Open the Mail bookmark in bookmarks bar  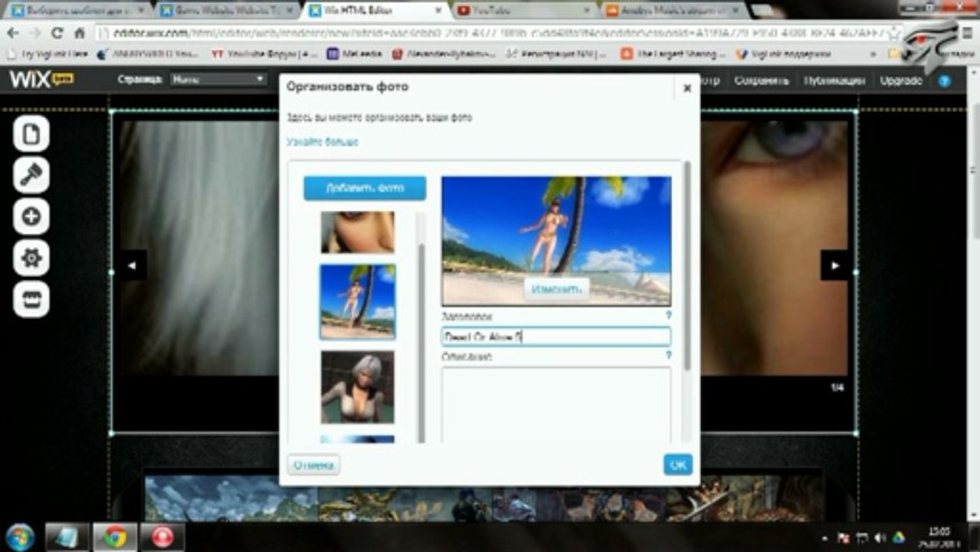point(353,54)
